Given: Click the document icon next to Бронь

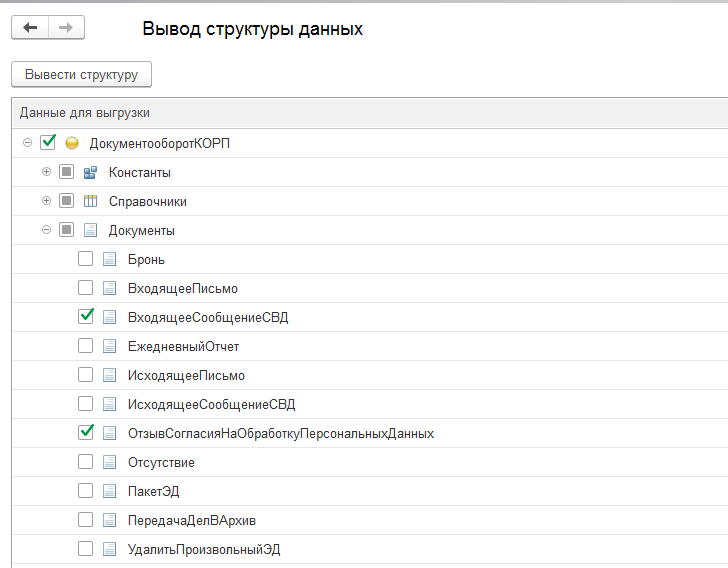Looking at the screenshot, I should [109, 259].
